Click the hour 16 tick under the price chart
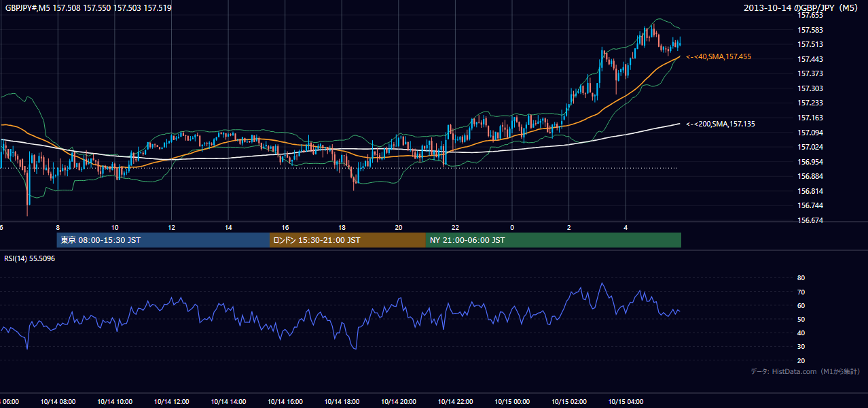 point(285,227)
